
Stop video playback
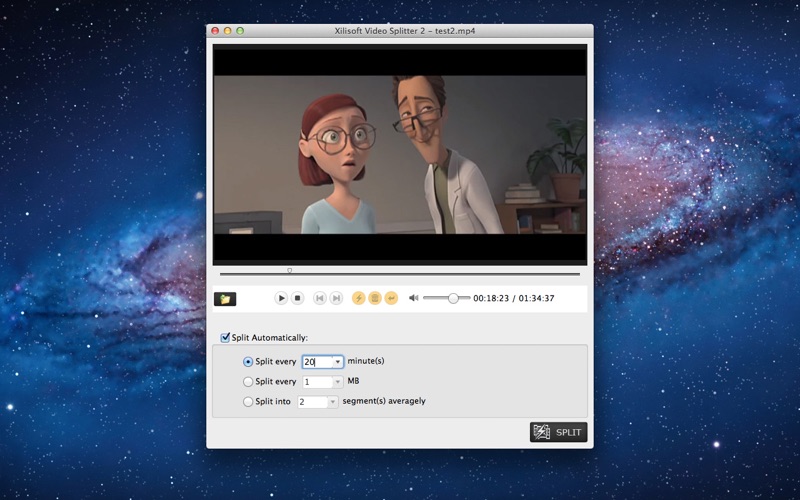point(297,298)
